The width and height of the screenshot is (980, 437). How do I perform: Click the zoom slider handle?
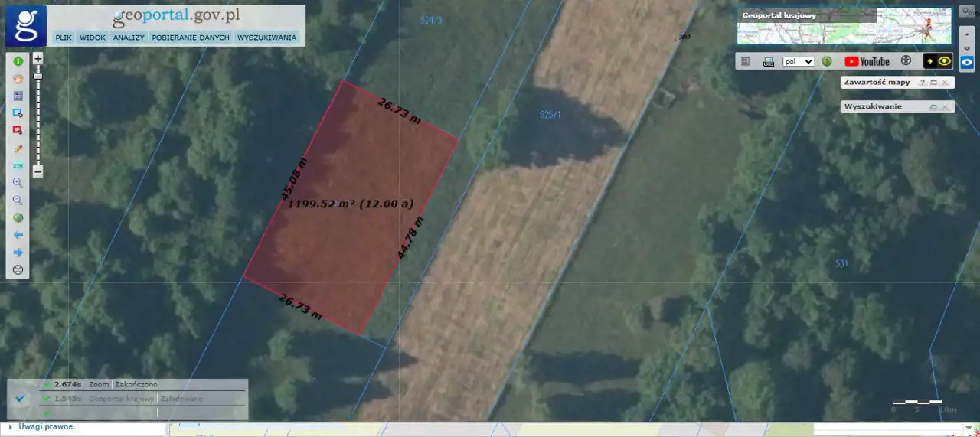click(38, 76)
